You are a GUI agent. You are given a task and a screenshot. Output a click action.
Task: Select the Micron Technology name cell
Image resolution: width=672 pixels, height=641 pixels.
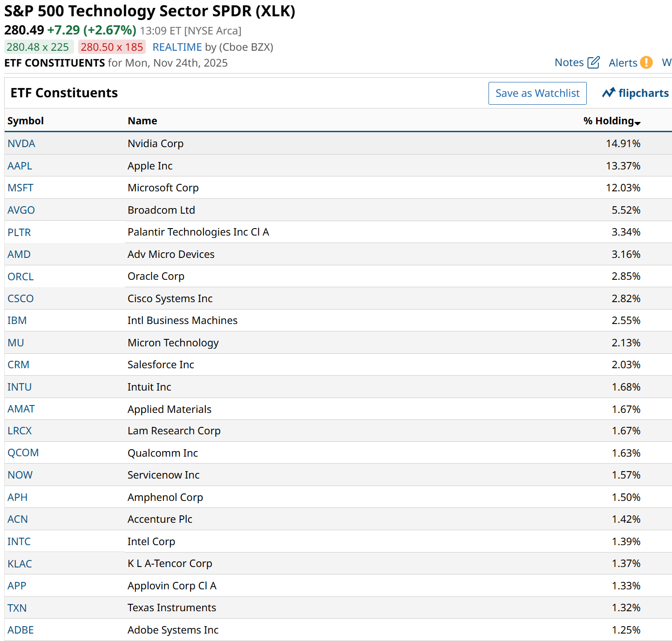(173, 343)
